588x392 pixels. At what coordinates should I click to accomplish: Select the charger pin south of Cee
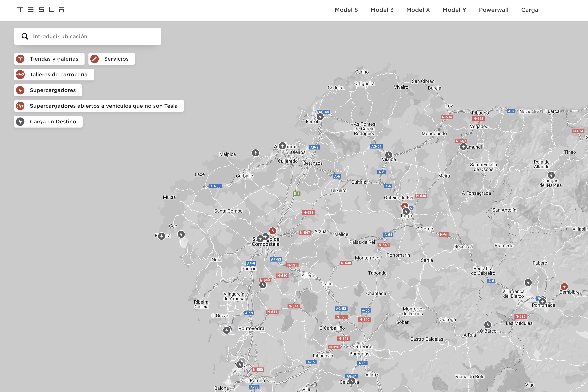tap(181, 234)
